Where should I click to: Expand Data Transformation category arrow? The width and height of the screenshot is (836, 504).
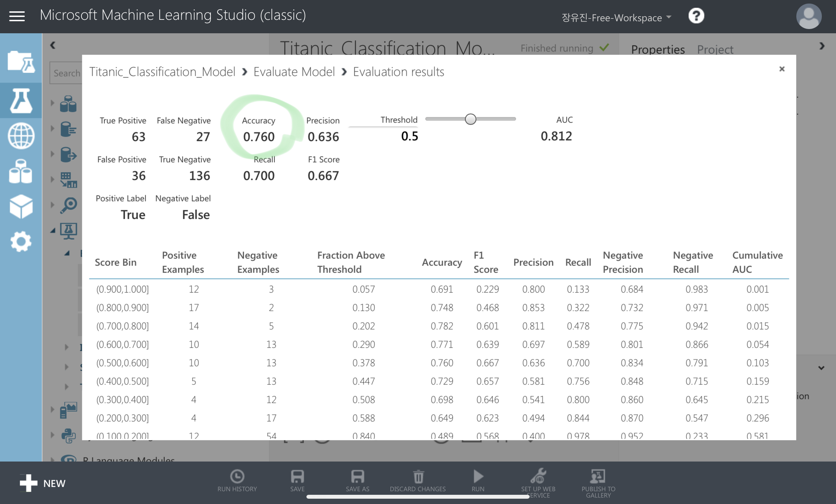tap(52, 179)
